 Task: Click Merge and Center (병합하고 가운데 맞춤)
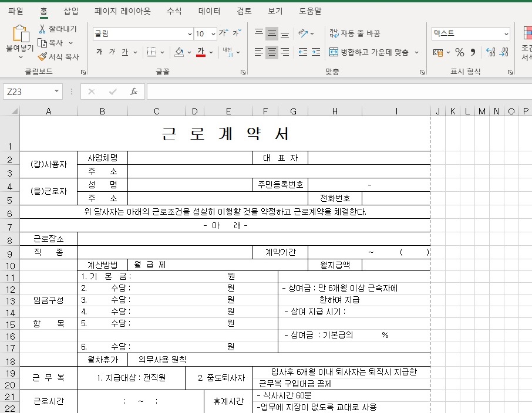tap(369, 52)
